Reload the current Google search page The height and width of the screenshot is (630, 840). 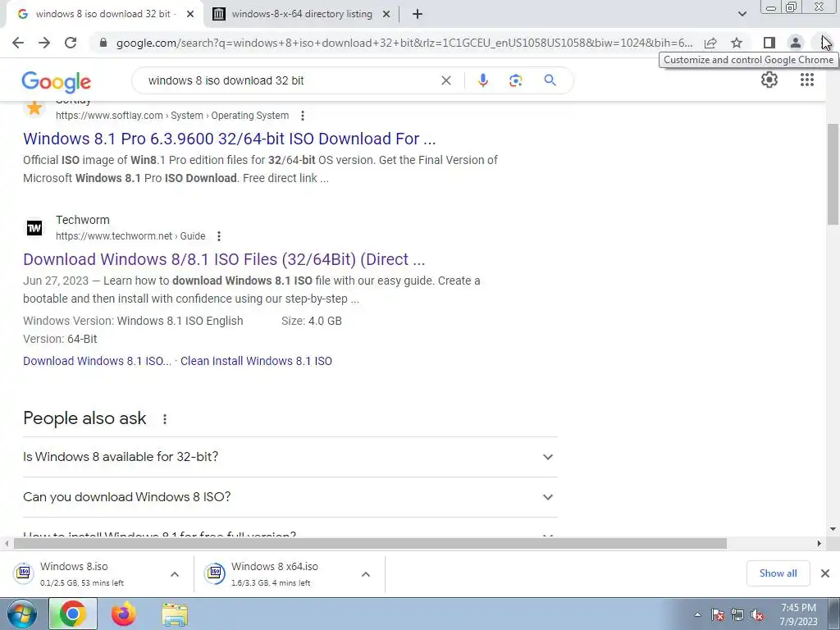tap(71, 43)
